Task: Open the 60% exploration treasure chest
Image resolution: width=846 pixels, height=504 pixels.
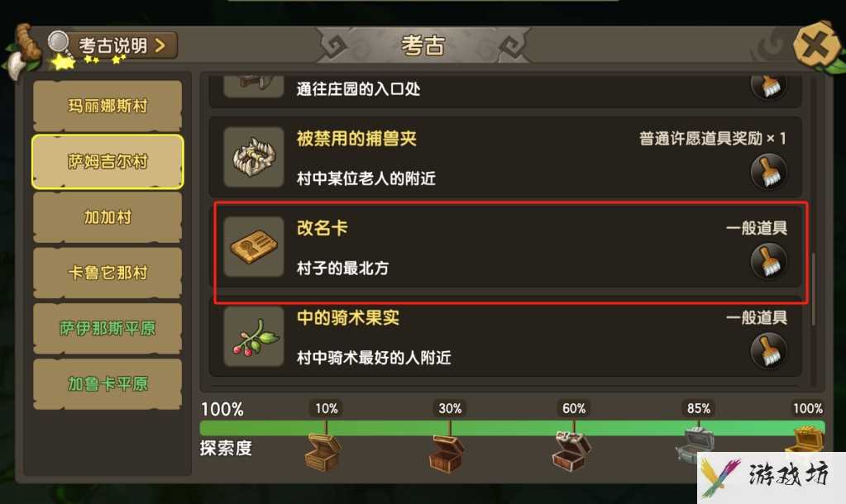Action: 571,450
